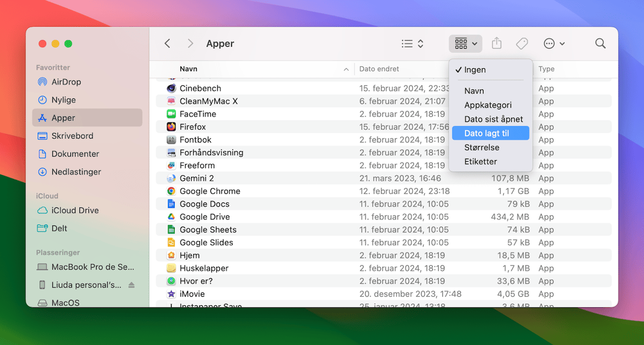Image resolution: width=644 pixels, height=345 pixels.
Task: Click iMovie size 4,05 GB
Action: click(514, 294)
